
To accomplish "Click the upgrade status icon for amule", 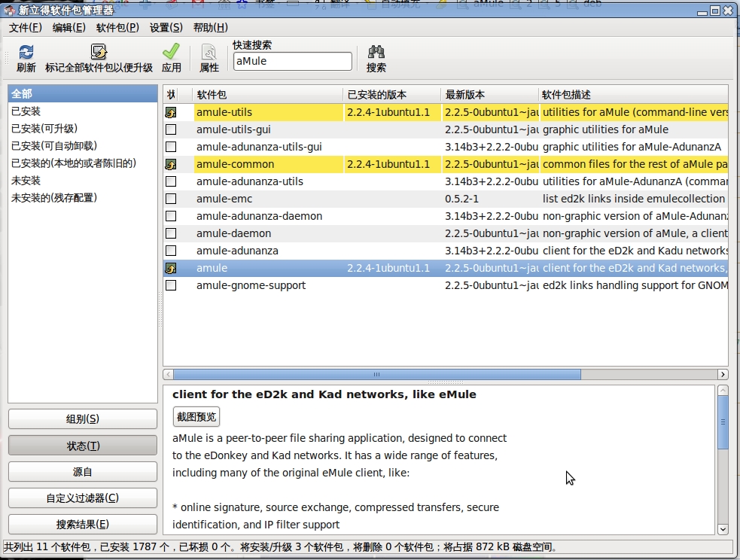I will point(171,268).
